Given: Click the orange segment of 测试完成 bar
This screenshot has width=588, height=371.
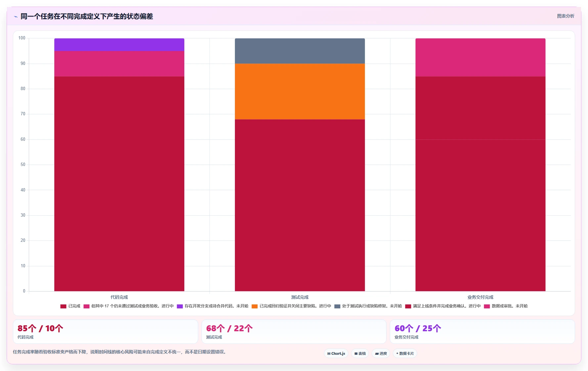Looking at the screenshot, I should (x=300, y=91).
